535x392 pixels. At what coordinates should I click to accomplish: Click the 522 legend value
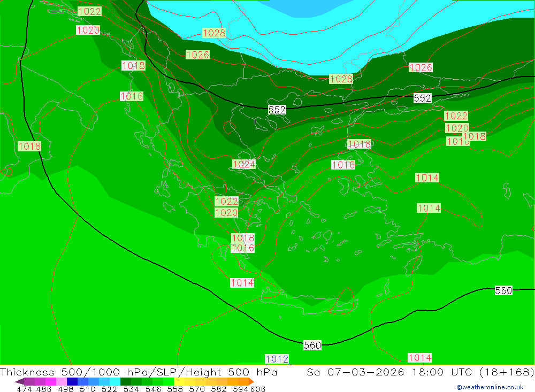tap(109, 389)
